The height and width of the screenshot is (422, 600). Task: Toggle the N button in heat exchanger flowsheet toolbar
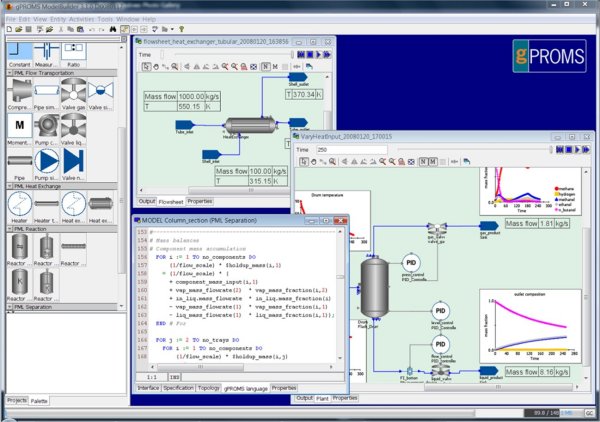[265, 67]
